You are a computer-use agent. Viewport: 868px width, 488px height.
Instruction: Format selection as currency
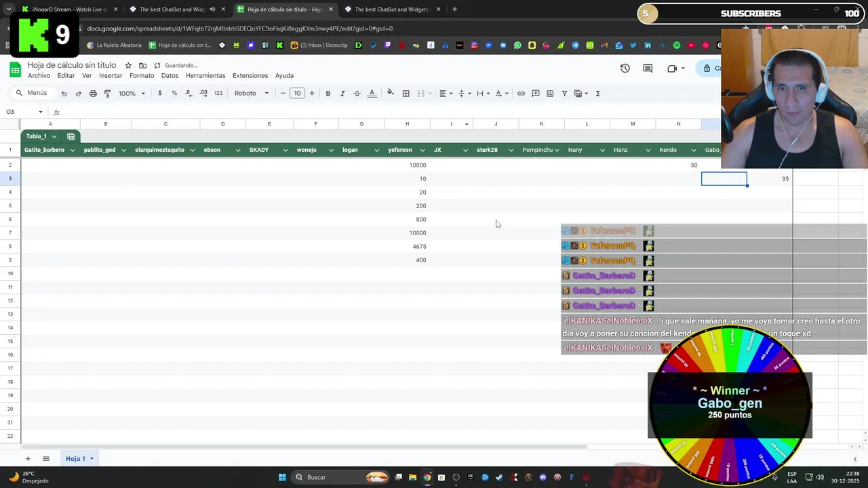[160, 94]
